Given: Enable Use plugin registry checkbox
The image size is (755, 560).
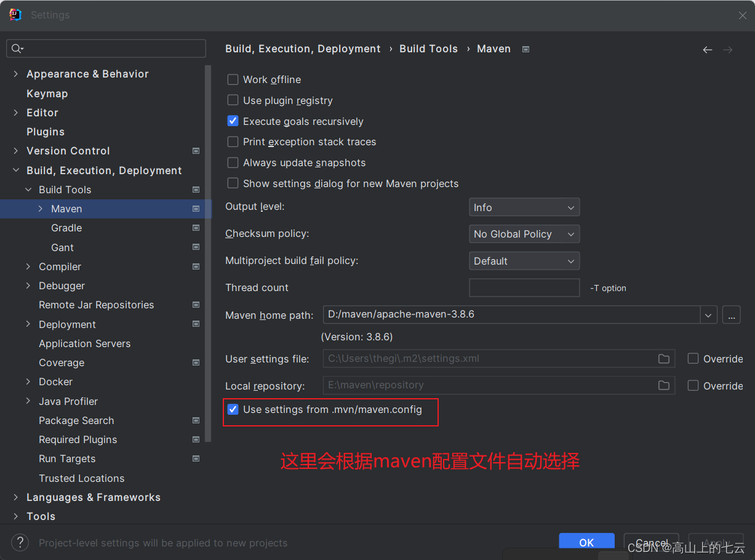Looking at the screenshot, I should click(233, 100).
